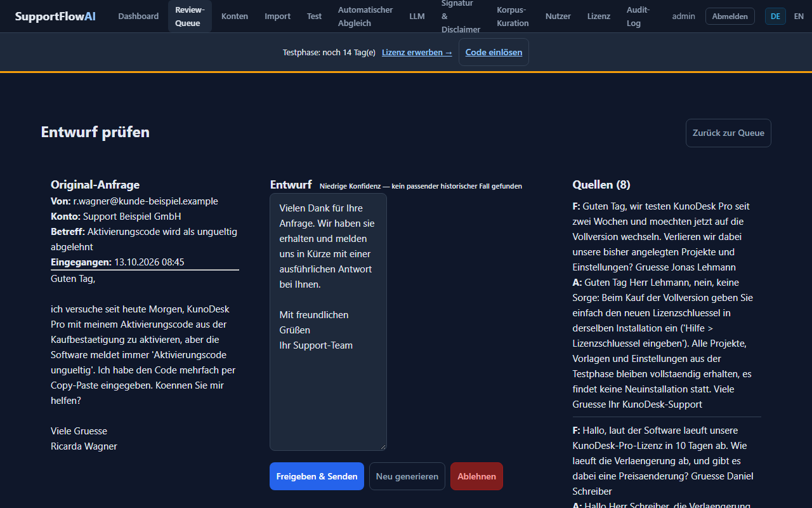Open the LLM settings page
Image resolution: width=812 pixels, height=508 pixels.
[417, 17]
